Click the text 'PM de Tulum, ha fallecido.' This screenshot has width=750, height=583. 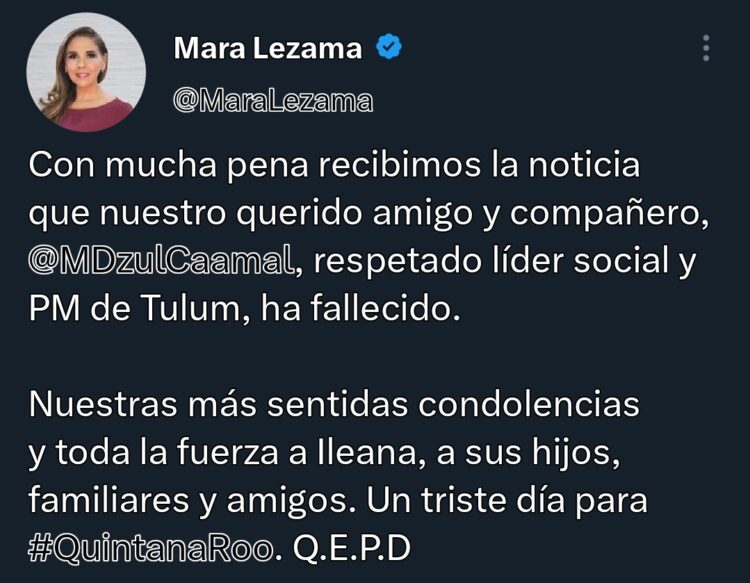pos(244,308)
